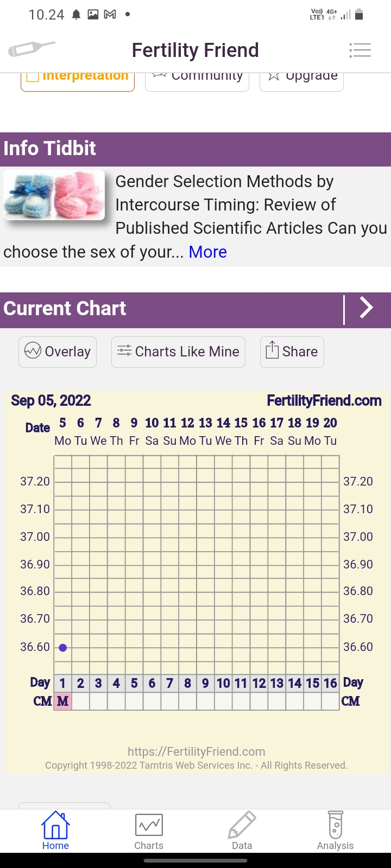391x868 pixels.
Task: Open the Charts tab
Action: (x=149, y=830)
